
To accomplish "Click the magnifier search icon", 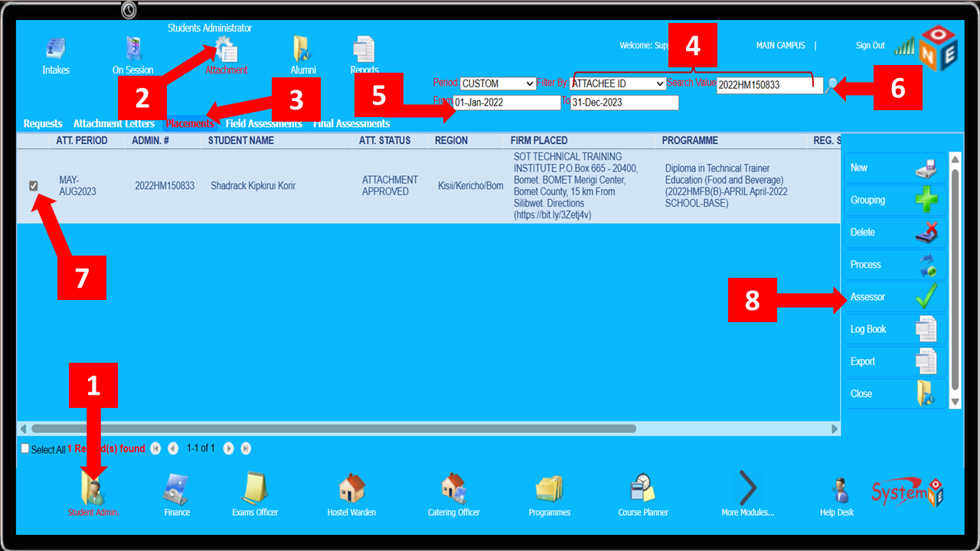I will coord(831,86).
